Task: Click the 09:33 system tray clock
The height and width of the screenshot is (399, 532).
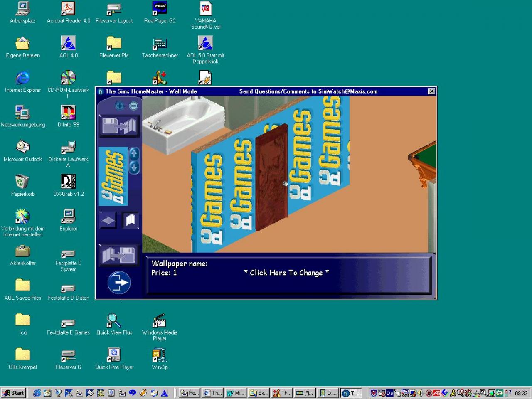Action: click(521, 393)
